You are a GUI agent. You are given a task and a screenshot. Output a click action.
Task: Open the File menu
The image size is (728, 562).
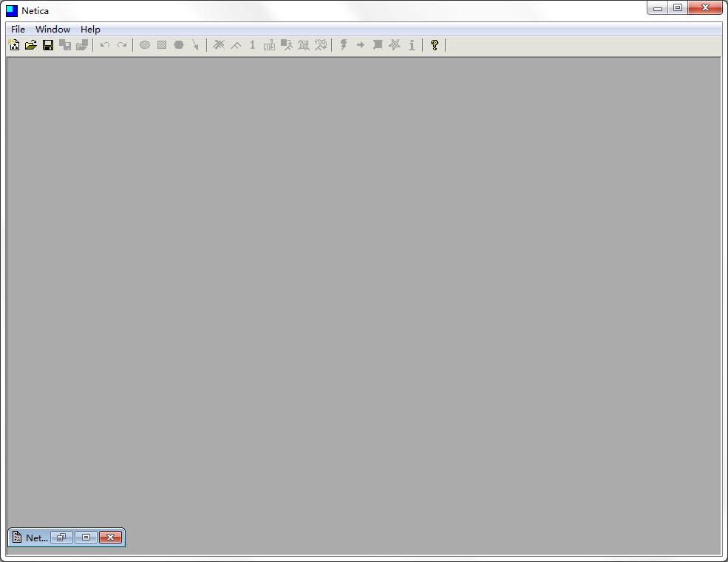coord(18,30)
